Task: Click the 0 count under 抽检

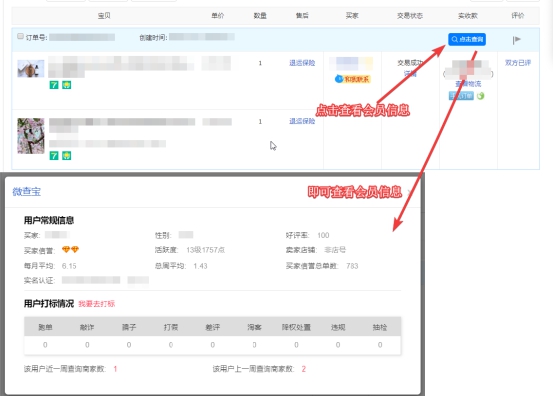Action: tap(380, 345)
